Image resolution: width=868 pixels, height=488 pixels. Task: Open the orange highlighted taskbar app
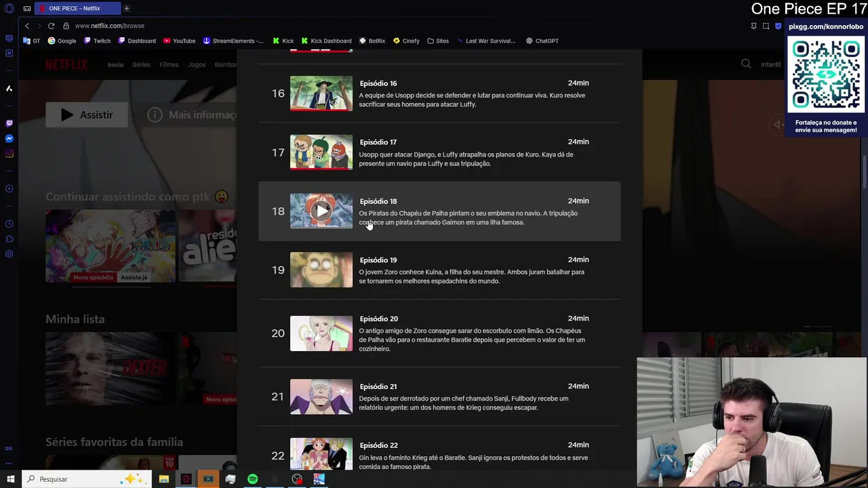coord(208,479)
